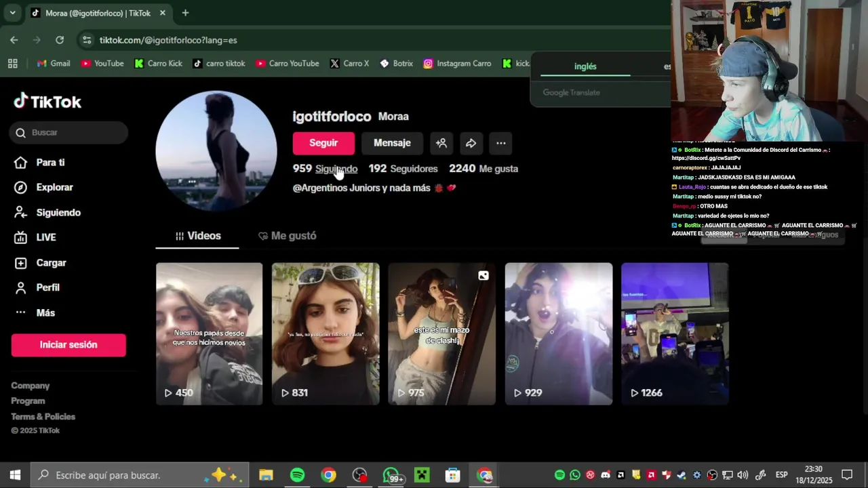Image resolution: width=868 pixels, height=488 pixels.
Task: Close the Moraa TikTok browser tab
Action: point(162,13)
